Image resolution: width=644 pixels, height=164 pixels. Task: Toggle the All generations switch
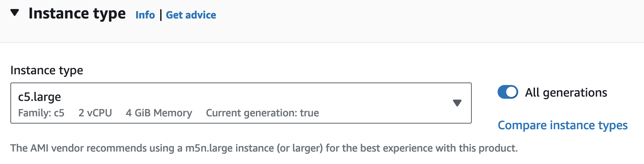508,92
